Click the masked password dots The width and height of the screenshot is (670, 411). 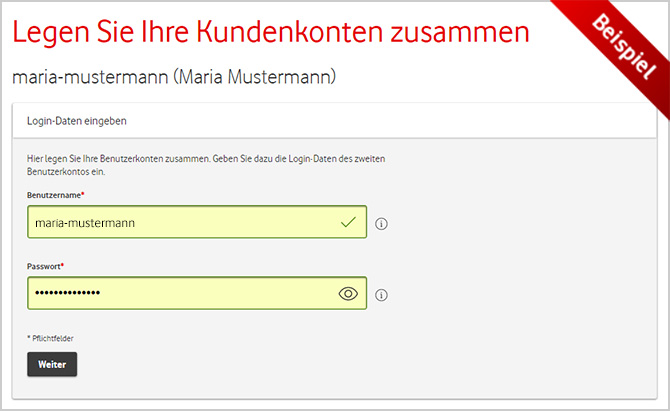click(67, 294)
